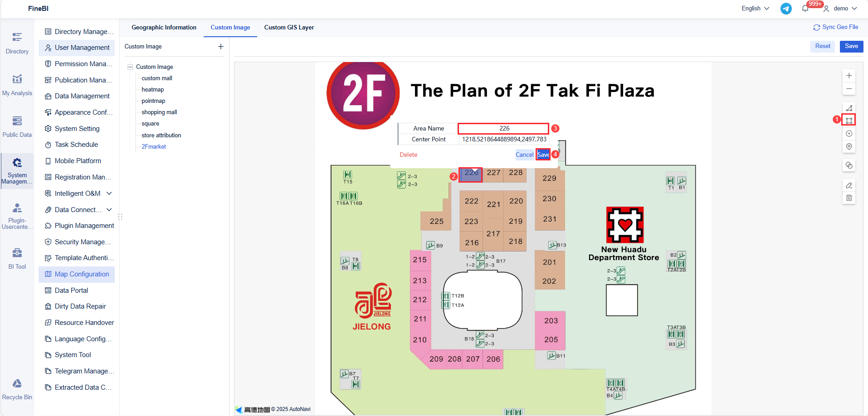
Task: Click the merge overlapping areas tool
Action: pyautogui.click(x=849, y=165)
